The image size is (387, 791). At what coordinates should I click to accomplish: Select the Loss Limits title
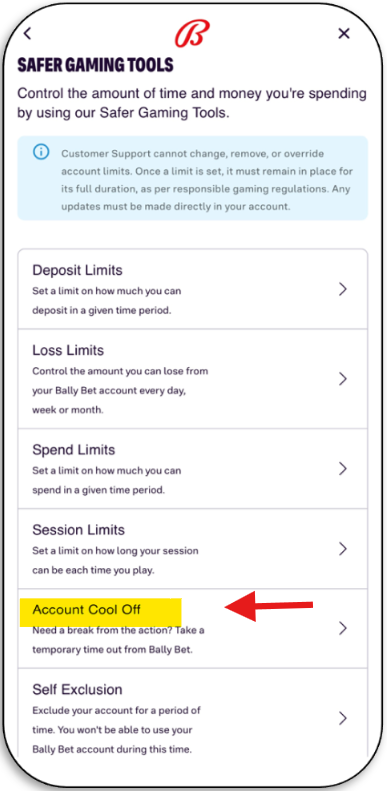click(x=68, y=350)
